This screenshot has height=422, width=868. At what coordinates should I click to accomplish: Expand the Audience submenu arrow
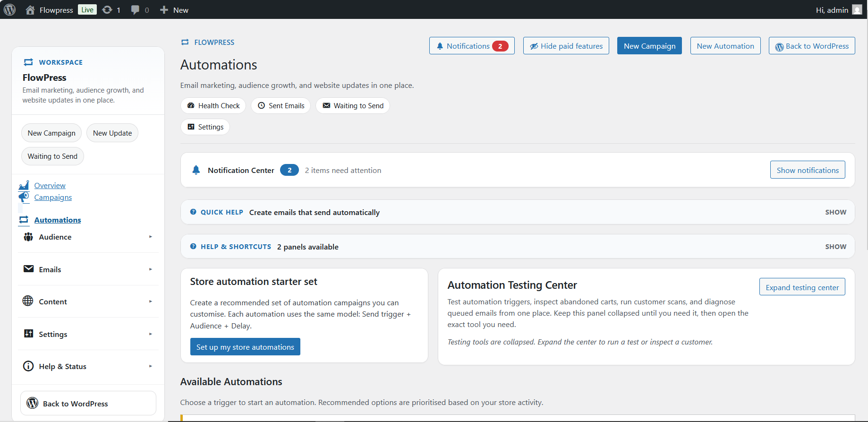[x=151, y=237]
